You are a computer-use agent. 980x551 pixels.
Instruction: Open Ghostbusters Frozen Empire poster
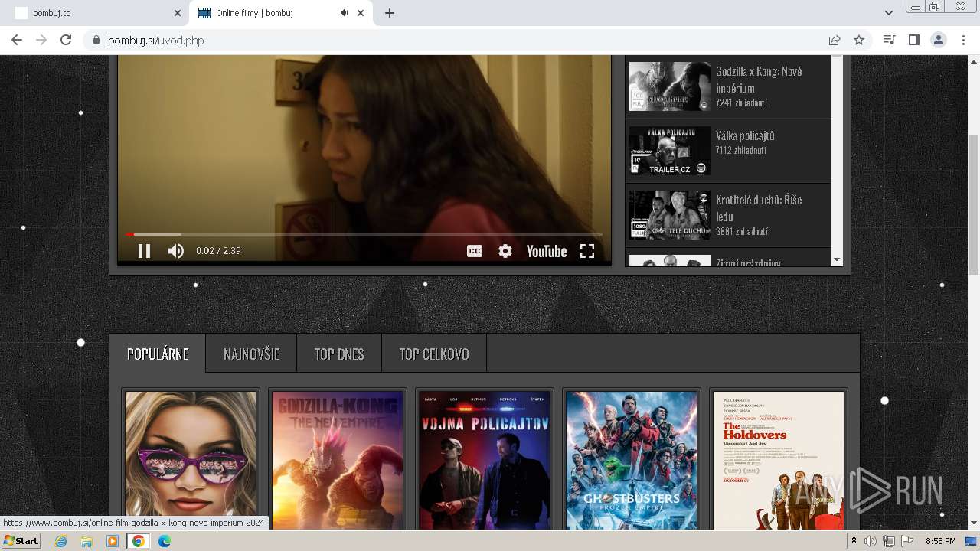(x=632, y=460)
